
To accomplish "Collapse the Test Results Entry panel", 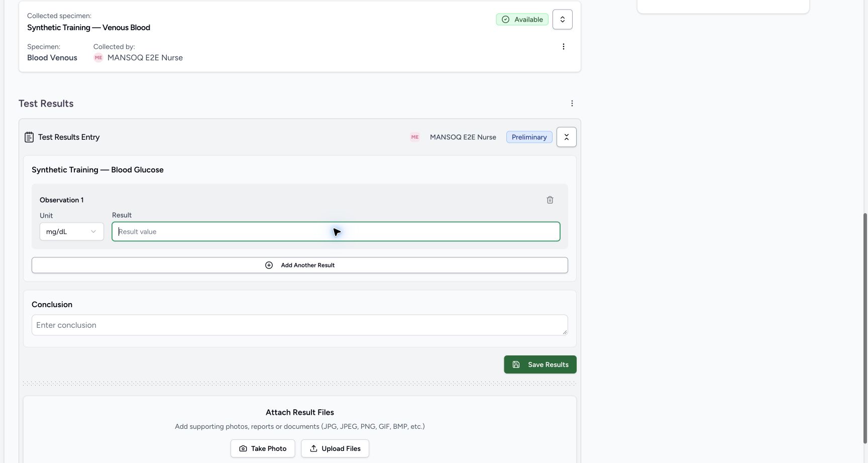I will [x=566, y=137].
